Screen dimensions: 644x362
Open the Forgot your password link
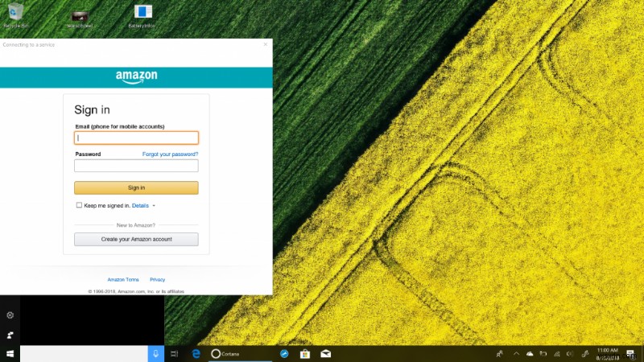coord(170,154)
